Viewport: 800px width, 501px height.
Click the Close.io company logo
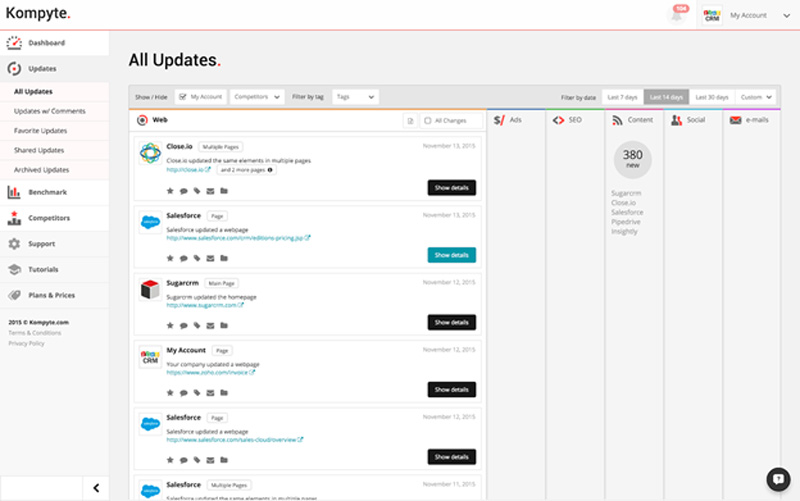pyautogui.click(x=151, y=153)
